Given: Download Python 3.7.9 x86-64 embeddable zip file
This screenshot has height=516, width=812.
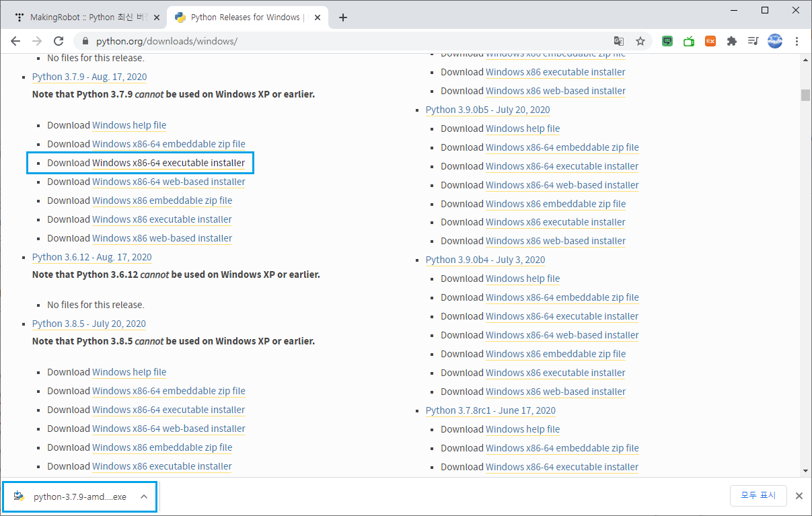Looking at the screenshot, I should tap(169, 144).
